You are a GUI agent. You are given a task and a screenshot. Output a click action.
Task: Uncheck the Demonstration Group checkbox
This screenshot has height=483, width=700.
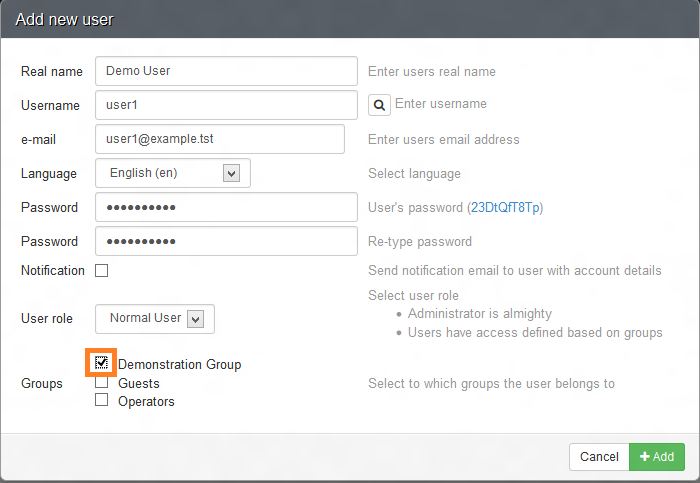click(x=101, y=362)
